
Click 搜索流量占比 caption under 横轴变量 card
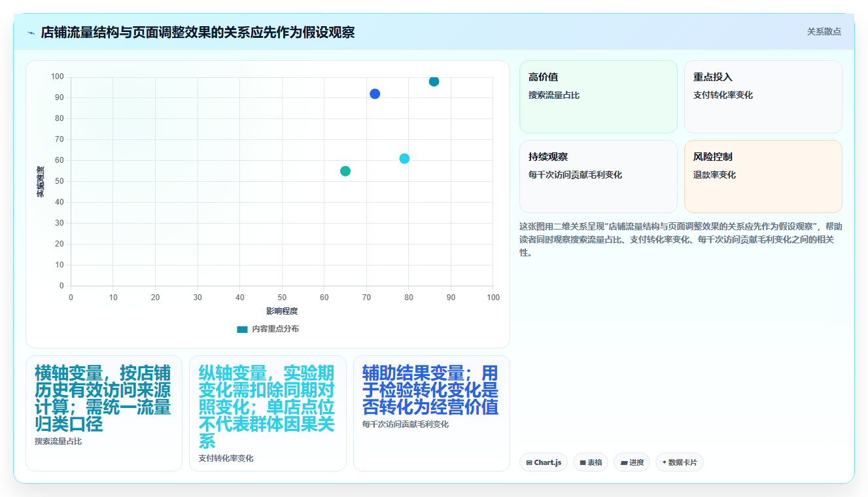click(58, 441)
